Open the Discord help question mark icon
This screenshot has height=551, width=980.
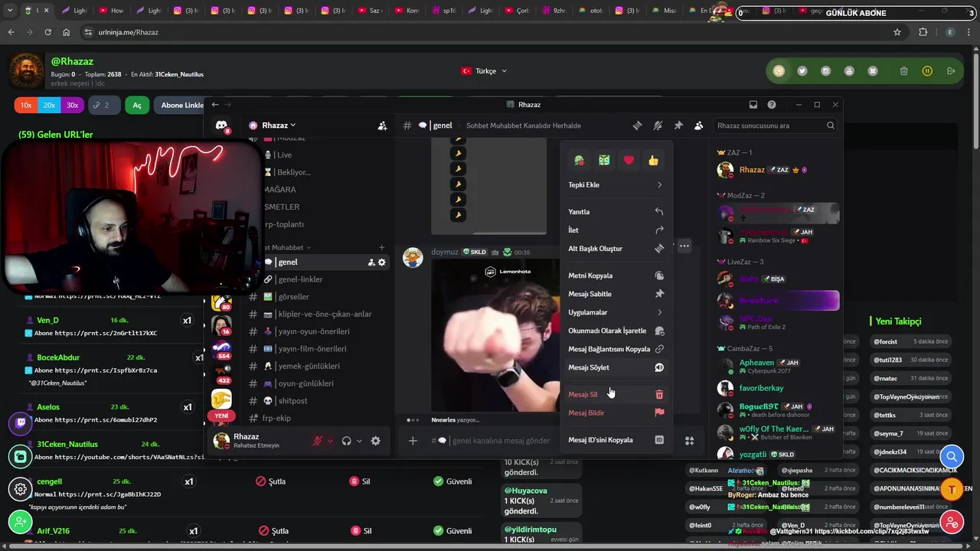(772, 105)
